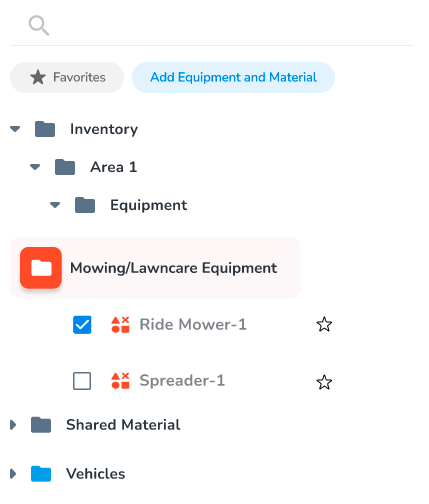Collapse the Inventory tree node
429x504 pixels.
(15, 129)
